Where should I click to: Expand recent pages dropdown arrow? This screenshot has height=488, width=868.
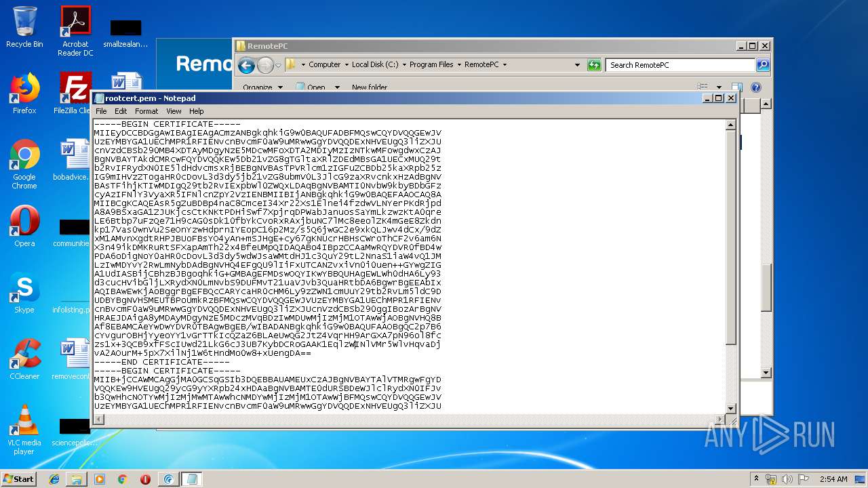(x=278, y=66)
